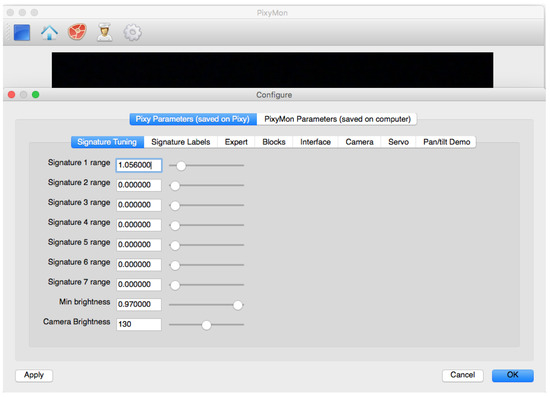Switch to the Expert tab

pos(236,142)
